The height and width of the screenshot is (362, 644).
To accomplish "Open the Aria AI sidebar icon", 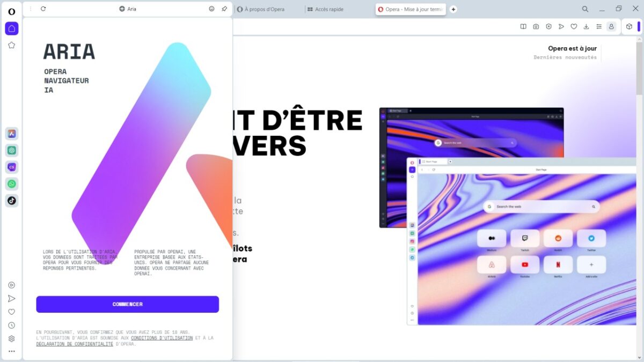I will pos(12,134).
